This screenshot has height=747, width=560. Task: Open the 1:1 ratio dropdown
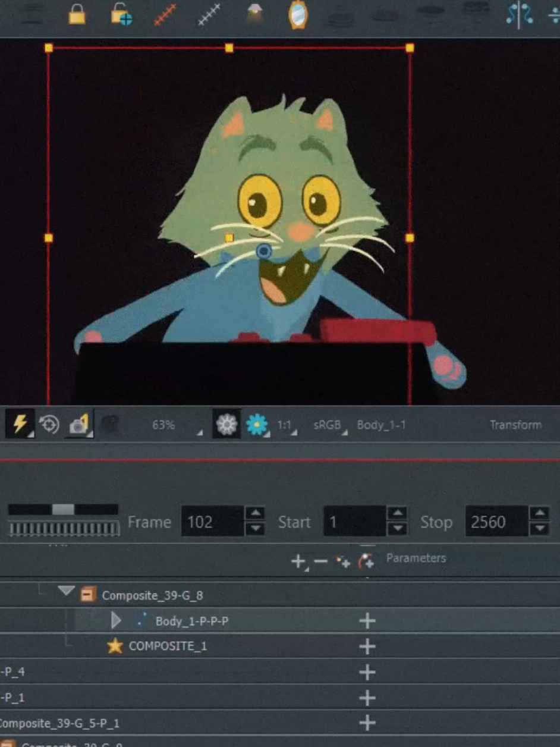(x=287, y=425)
